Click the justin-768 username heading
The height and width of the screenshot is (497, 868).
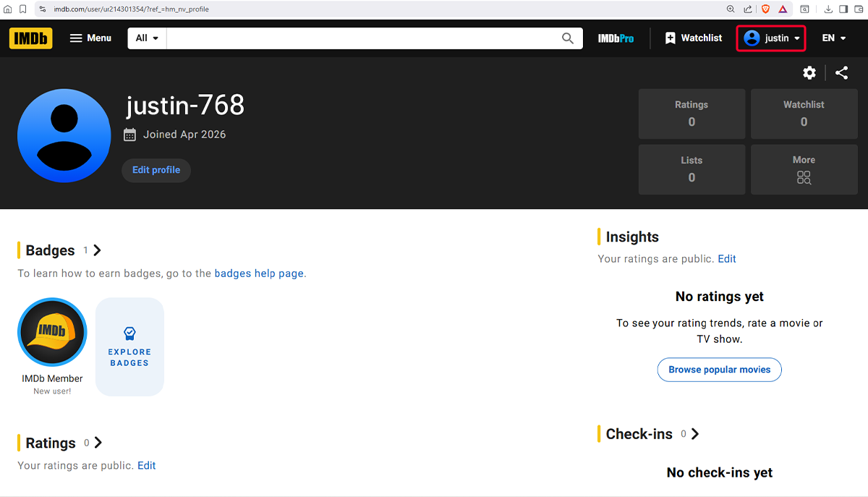pyautogui.click(x=185, y=106)
